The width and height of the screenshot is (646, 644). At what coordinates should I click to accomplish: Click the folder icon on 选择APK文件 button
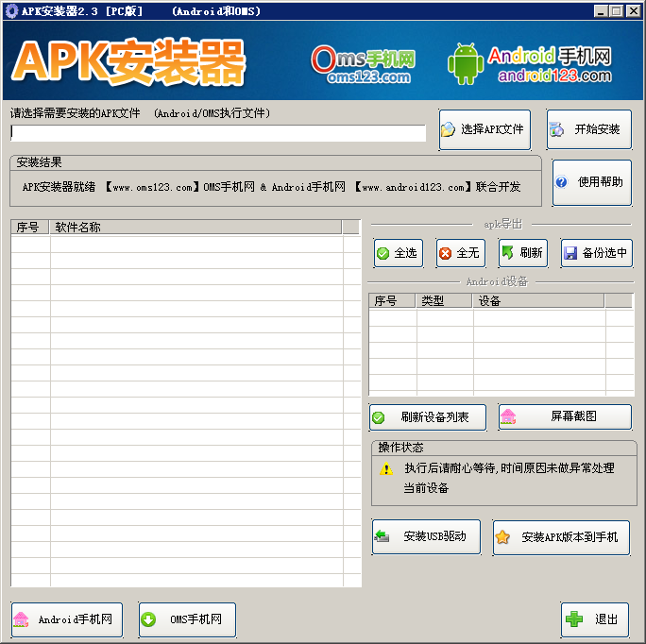[448, 129]
